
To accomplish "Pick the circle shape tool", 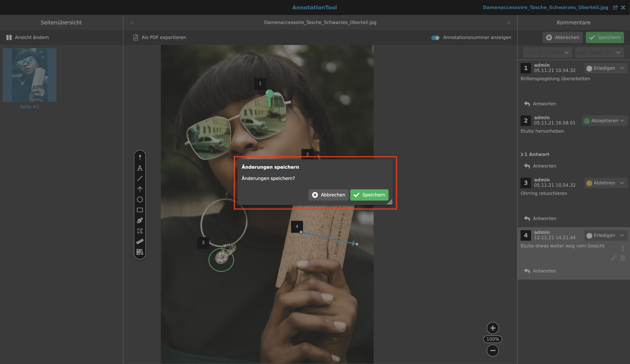I will (140, 199).
